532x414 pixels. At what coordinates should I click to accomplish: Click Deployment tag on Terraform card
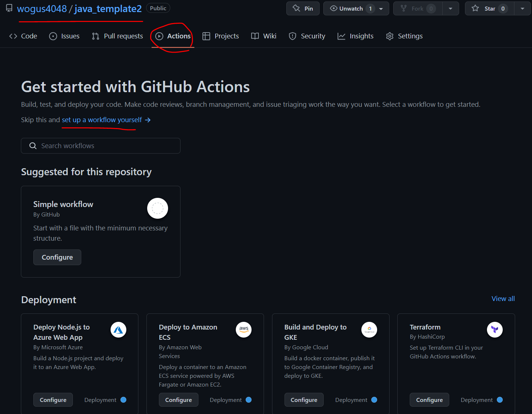click(x=482, y=400)
